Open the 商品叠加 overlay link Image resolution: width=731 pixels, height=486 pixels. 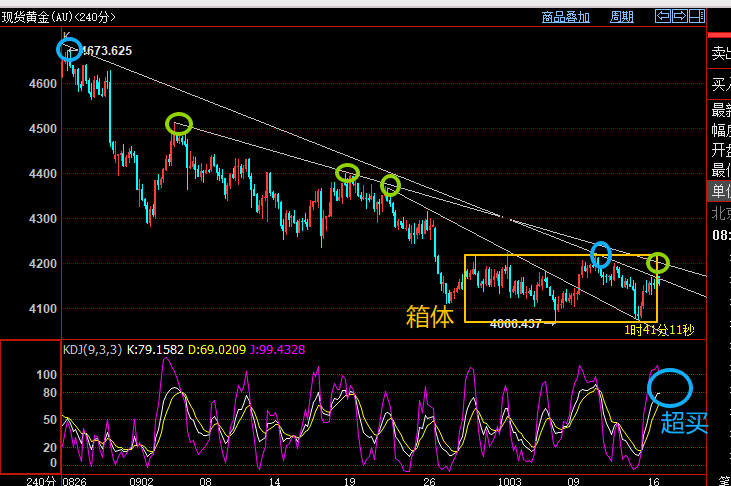tap(565, 17)
